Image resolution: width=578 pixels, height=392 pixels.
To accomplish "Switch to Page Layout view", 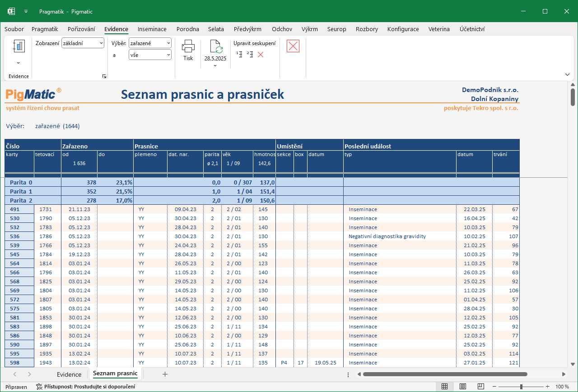I will [x=463, y=387].
